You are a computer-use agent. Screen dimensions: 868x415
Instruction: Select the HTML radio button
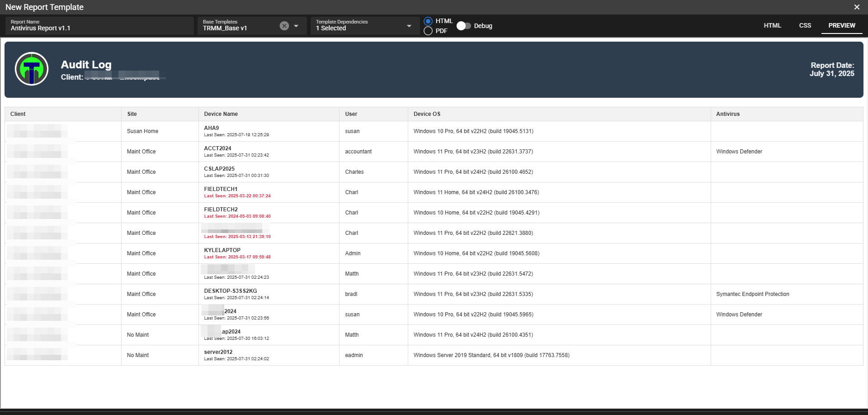[428, 21]
